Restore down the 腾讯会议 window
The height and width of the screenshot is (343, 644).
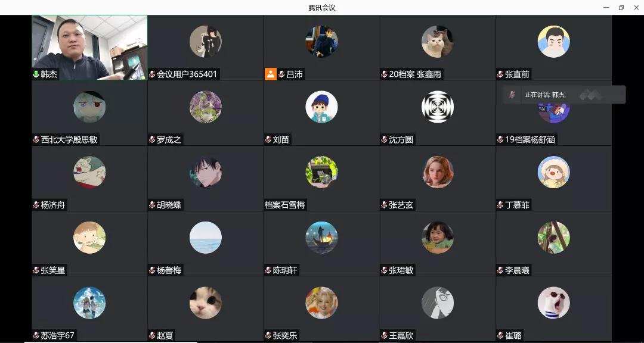(x=621, y=7)
